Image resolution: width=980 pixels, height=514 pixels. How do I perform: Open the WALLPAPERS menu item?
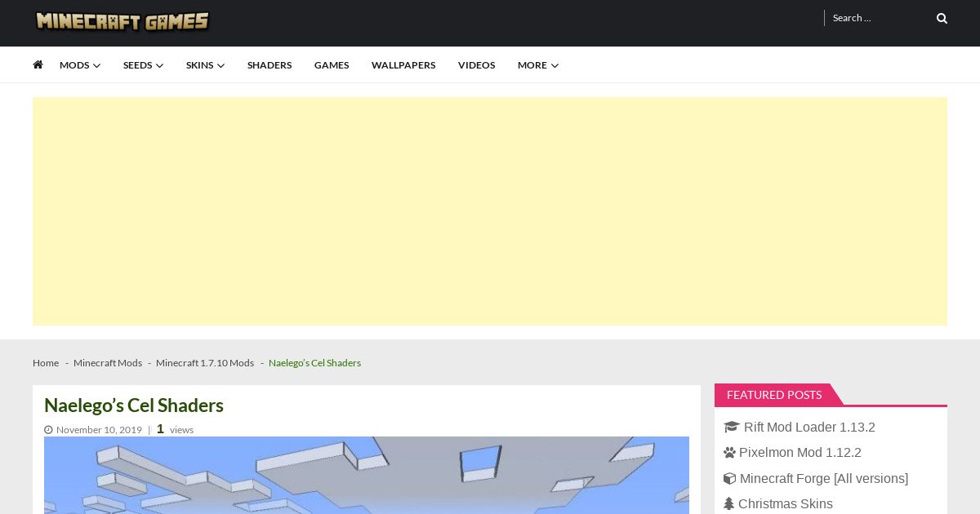coord(403,65)
